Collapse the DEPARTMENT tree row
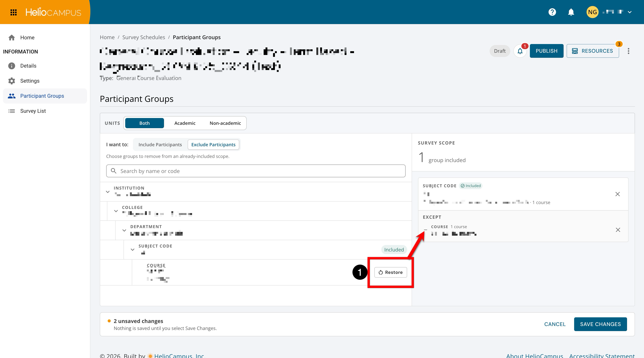 pos(124,230)
